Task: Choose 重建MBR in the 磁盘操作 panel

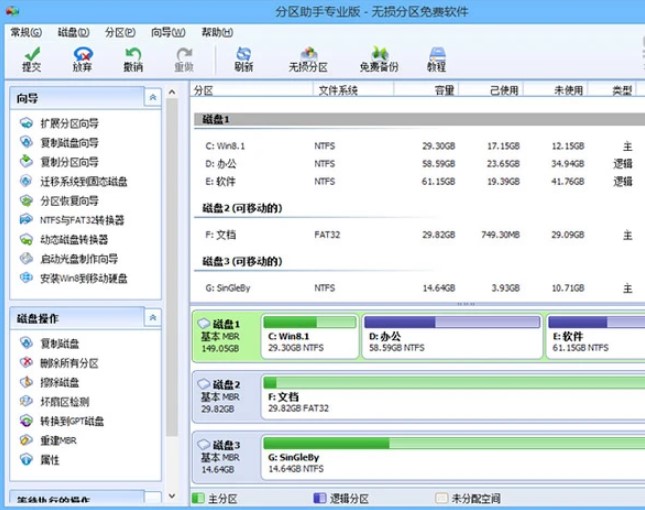Action: click(x=58, y=441)
